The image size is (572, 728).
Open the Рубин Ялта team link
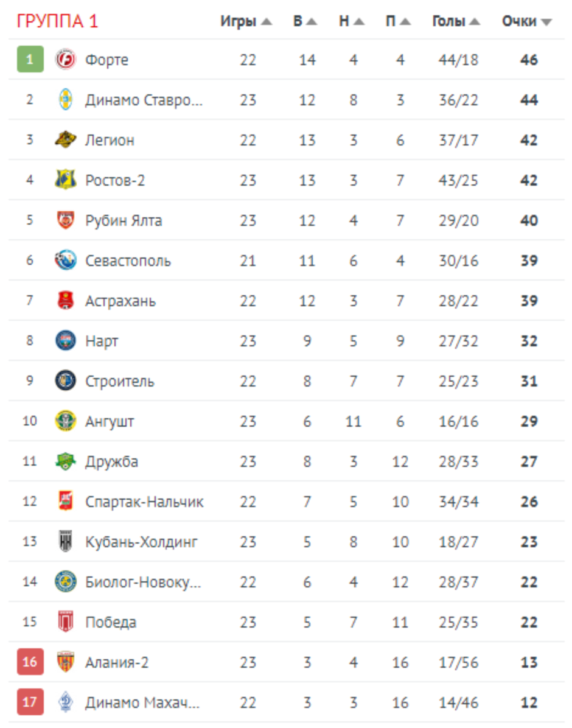pyautogui.click(x=124, y=220)
